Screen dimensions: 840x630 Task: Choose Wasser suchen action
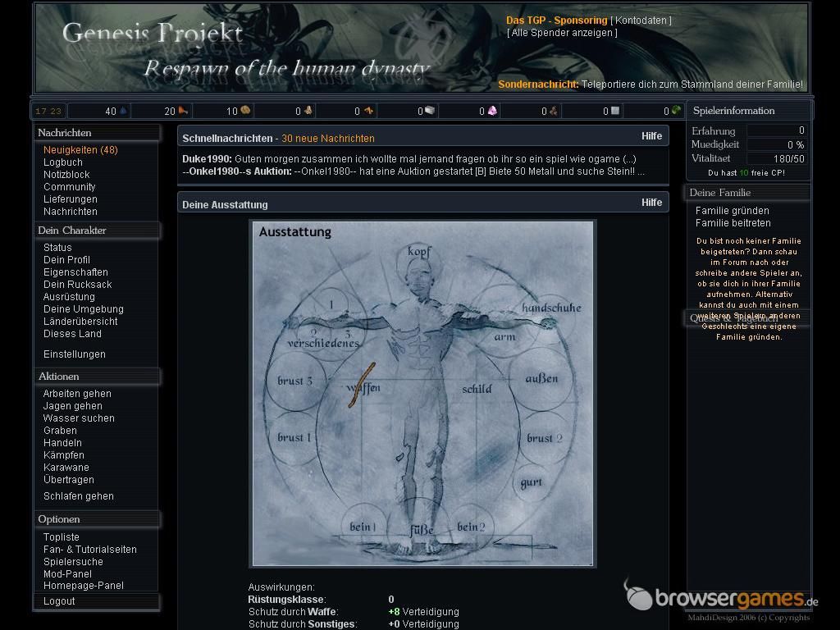(x=79, y=418)
